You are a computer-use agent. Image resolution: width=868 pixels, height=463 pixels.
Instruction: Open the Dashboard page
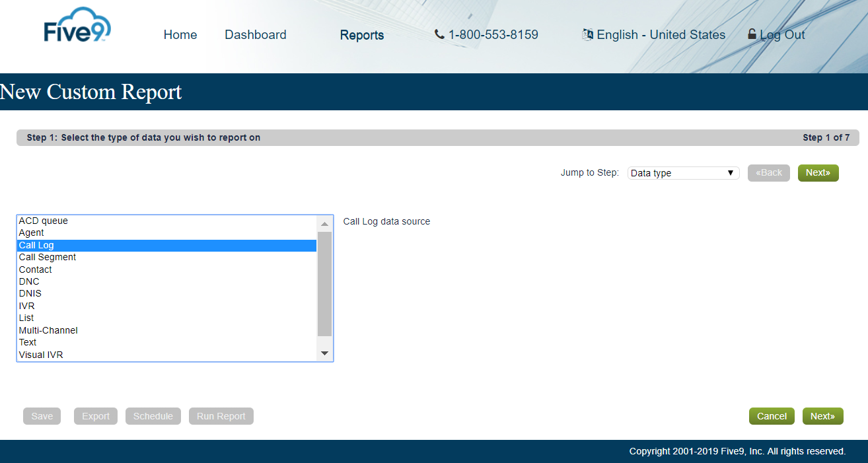point(255,34)
